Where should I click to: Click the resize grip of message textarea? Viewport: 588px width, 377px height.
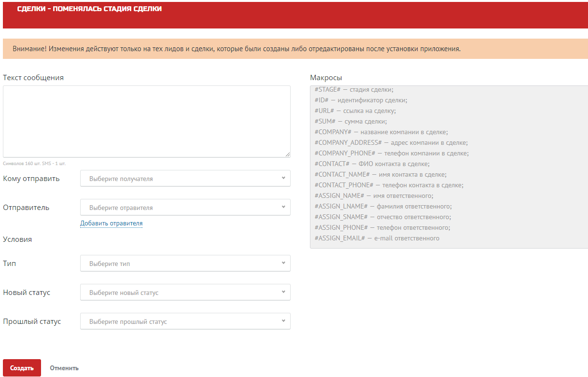(x=288, y=154)
